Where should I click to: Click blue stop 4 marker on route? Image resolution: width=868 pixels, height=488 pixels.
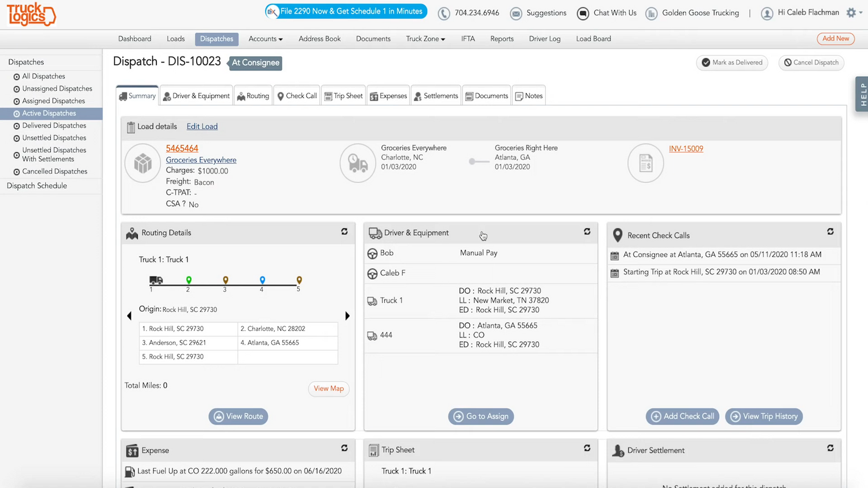coord(262,280)
